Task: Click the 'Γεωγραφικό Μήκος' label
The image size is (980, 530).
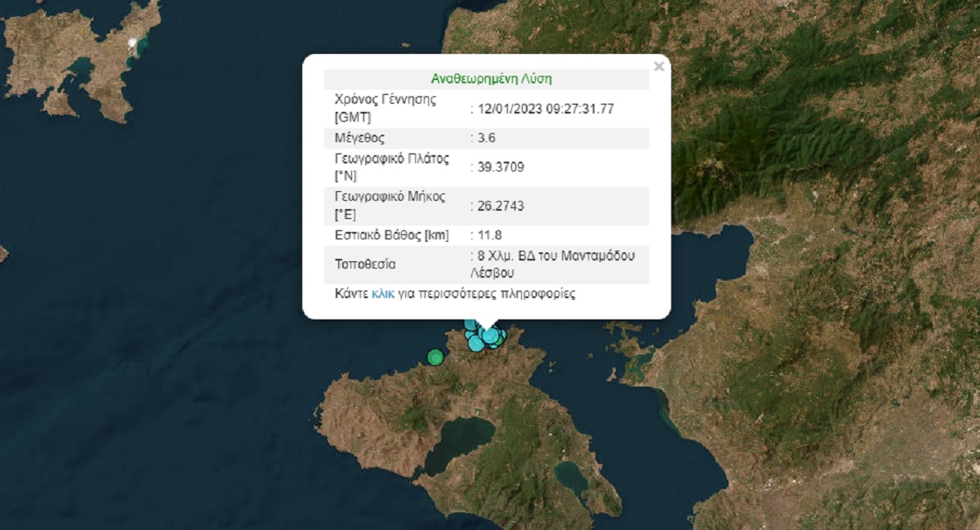Action: click(390, 198)
